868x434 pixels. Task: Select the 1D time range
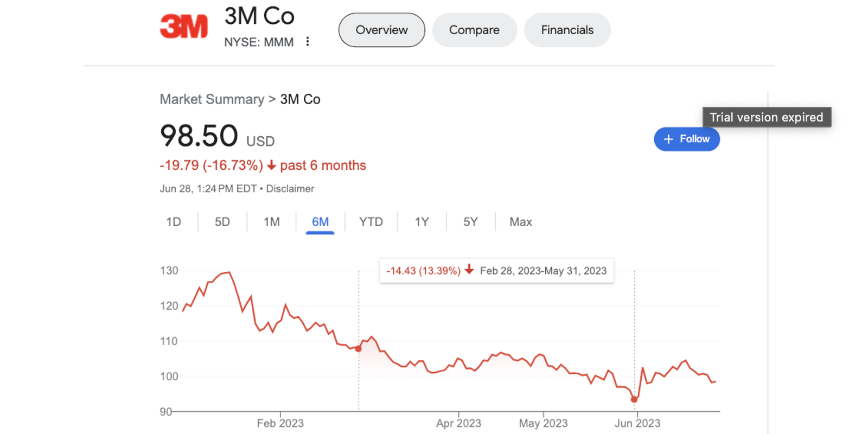pyautogui.click(x=174, y=222)
